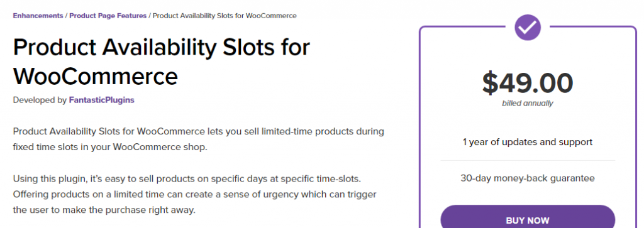Click text 'the user to make the purchase right away'
Image resolution: width=644 pixels, height=228 pixels.
[104, 210]
